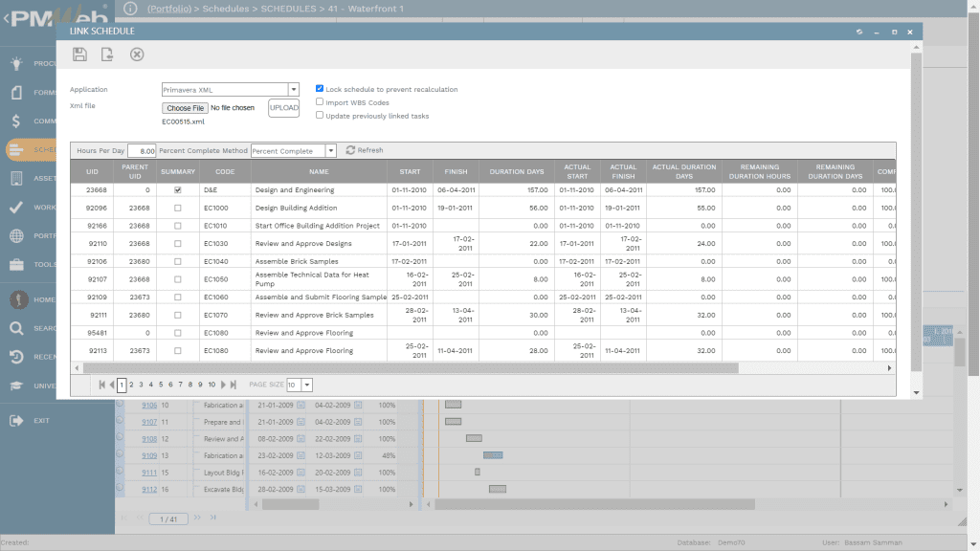Toggle Lock schedule to prevent recalculation checkbox
The height and width of the screenshot is (551, 980).
320,89
